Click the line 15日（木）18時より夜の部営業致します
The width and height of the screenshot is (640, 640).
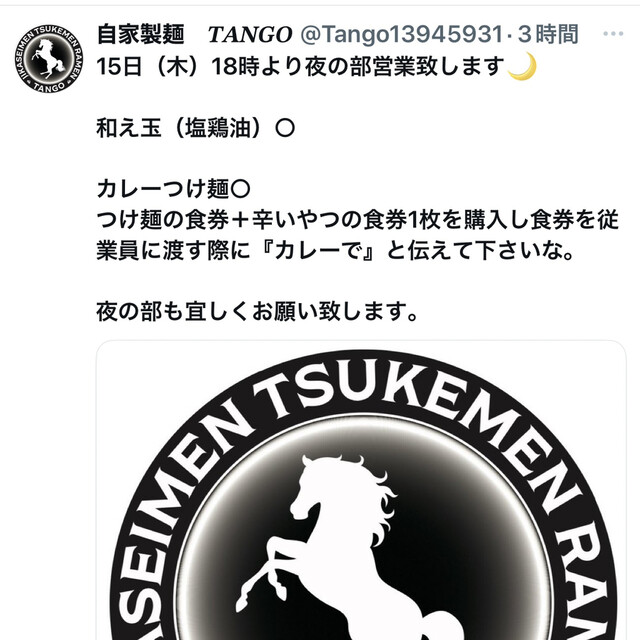pos(301,67)
